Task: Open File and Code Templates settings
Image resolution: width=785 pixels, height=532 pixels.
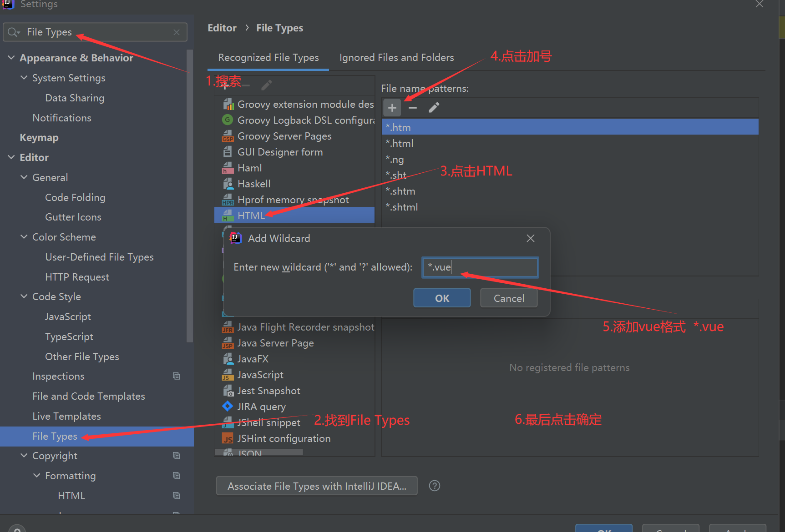Action: [89, 396]
